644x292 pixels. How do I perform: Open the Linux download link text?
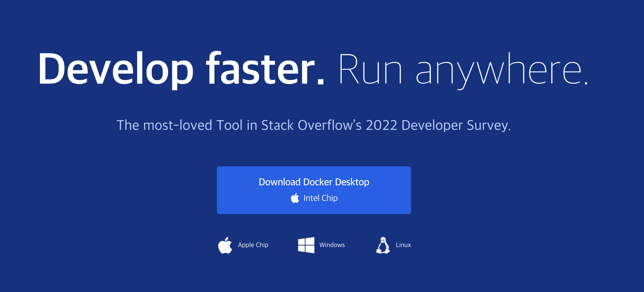click(x=403, y=245)
